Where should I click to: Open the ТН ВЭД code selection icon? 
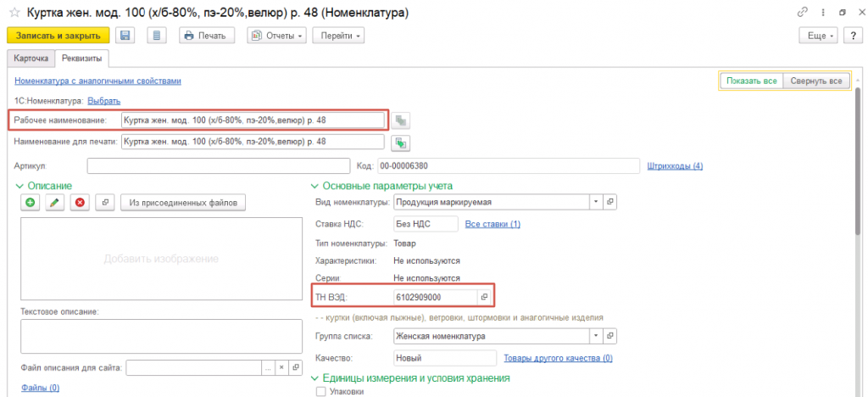click(485, 297)
